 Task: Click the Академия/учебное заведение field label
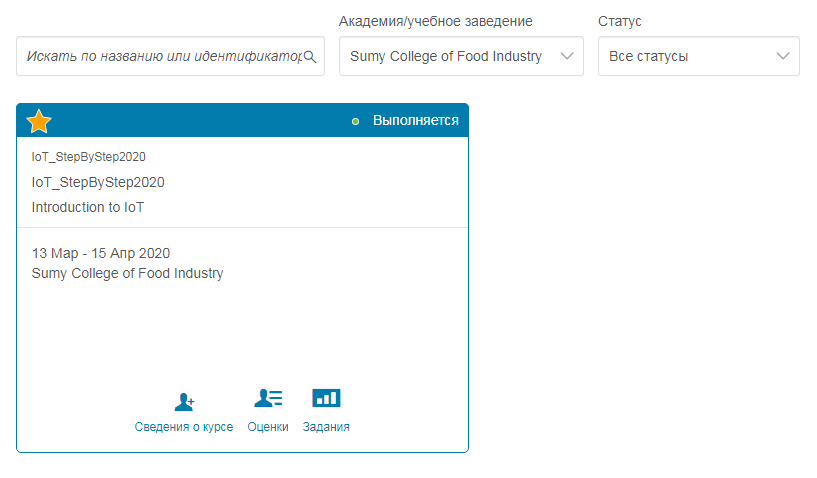pyautogui.click(x=436, y=21)
